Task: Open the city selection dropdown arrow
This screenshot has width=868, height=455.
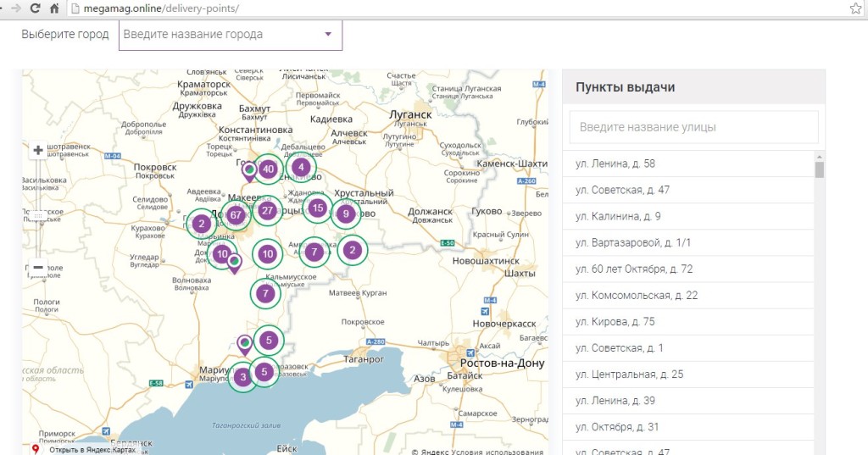Action: [x=328, y=35]
